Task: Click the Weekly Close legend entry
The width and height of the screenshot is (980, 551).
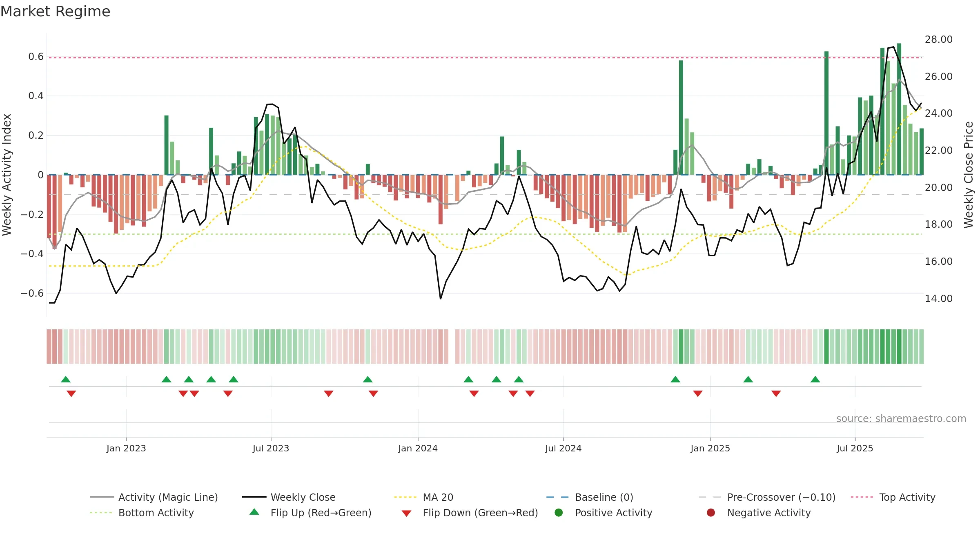Action: 289,497
